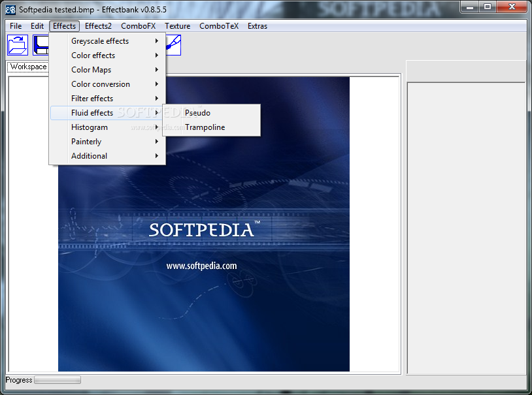This screenshot has width=532, height=395.
Task: Open the ComboFX menu
Action: [138, 26]
